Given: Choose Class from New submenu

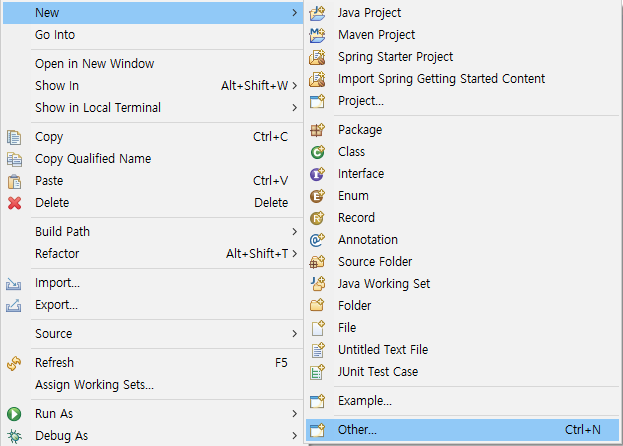Looking at the screenshot, I should coord(462,152).
